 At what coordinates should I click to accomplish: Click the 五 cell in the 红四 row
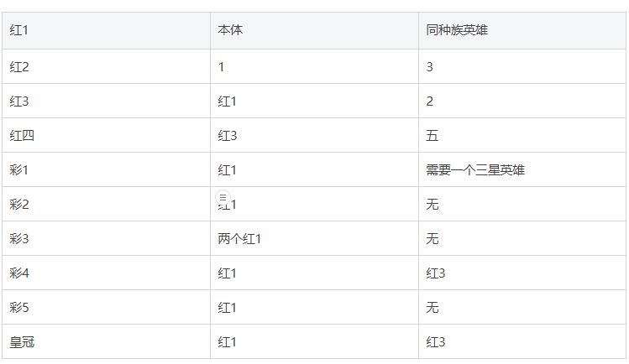[x=432, y=136]
